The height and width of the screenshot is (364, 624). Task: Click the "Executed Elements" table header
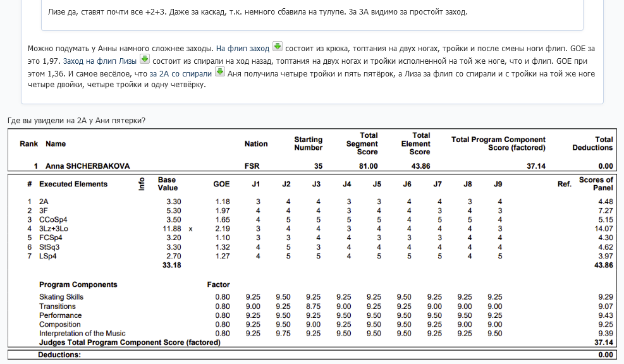[x=73, y=184]
